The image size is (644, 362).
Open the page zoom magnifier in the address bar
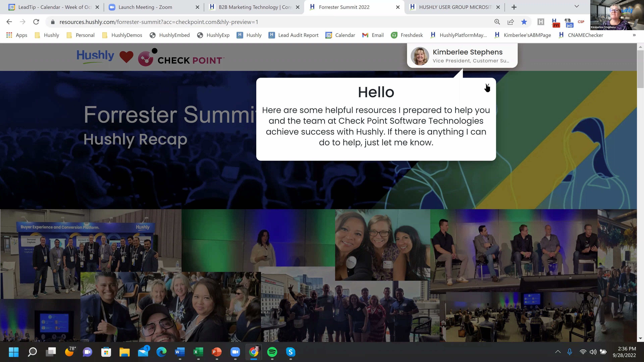pos(497,22)
